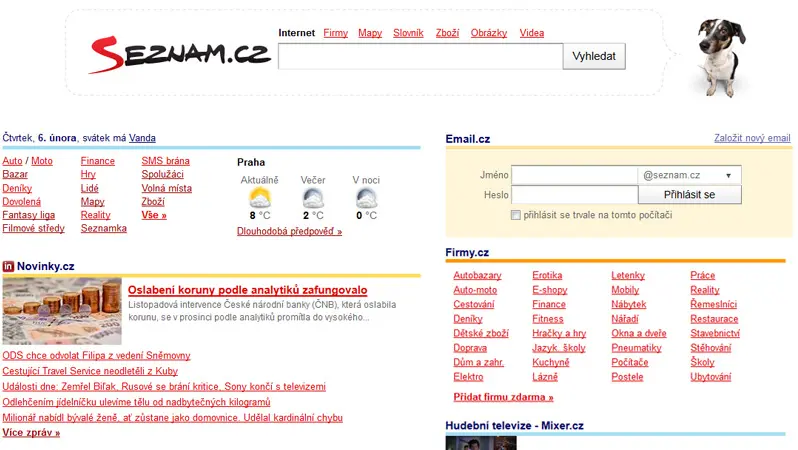Open the Založit nový email link
The height and width of the screenshot is (450, 798).
[x=752, y=138]
